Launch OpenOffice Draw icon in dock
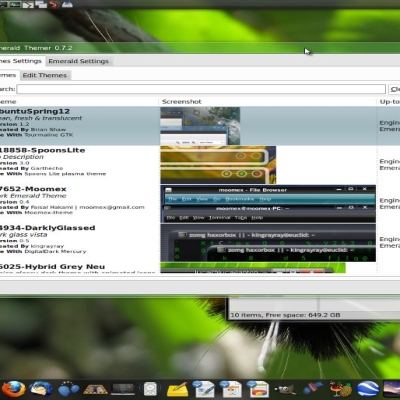Viewport: 400px width, 400px height. [x=230, y=389]
